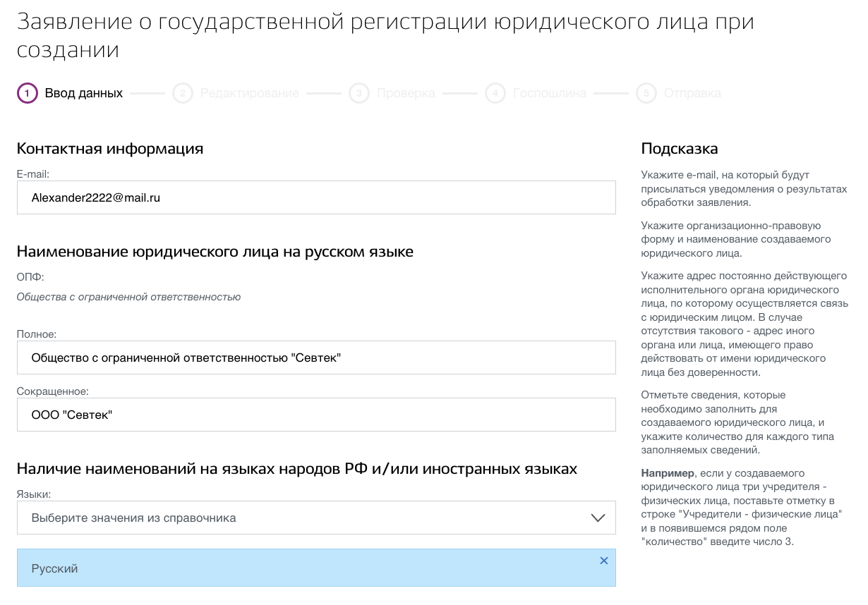This screenshot has height=605, width=868.
Task: Go to Ввод данных step label
Action: pyautogui.click(x=84, y=93)
